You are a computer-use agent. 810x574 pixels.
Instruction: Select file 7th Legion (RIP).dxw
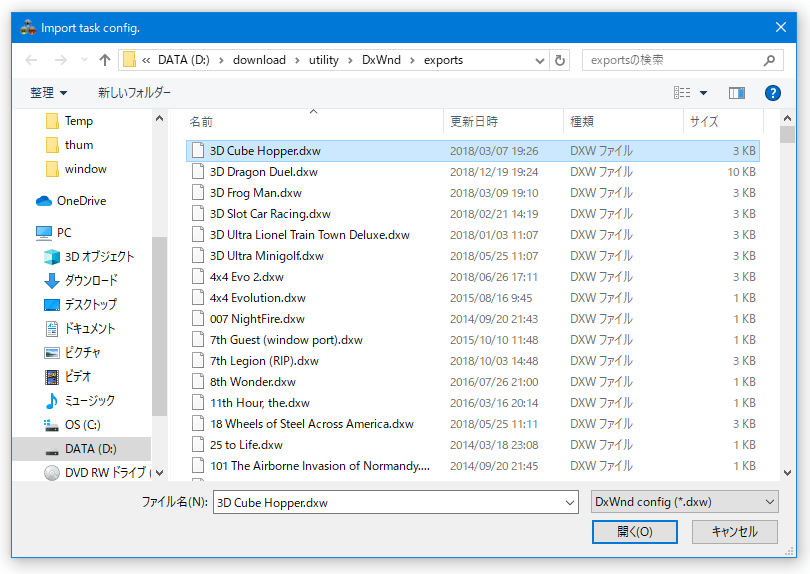coord(473,361)
